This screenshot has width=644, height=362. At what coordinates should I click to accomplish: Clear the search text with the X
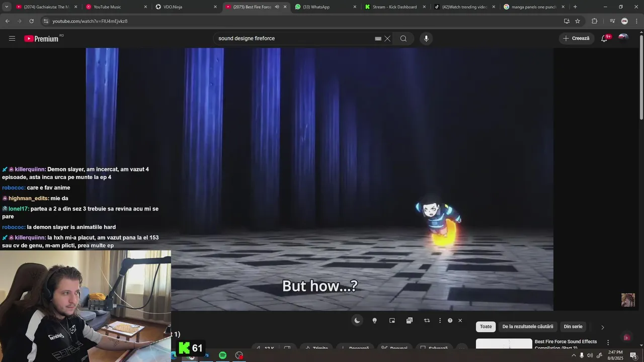pos(387,38)
